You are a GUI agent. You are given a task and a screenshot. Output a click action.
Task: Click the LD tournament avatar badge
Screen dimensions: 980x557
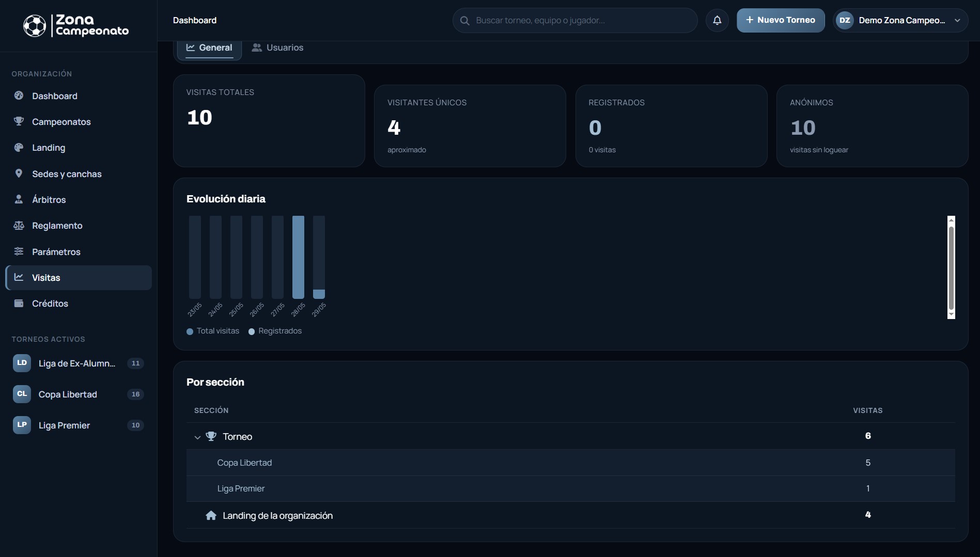coord(22,363)
